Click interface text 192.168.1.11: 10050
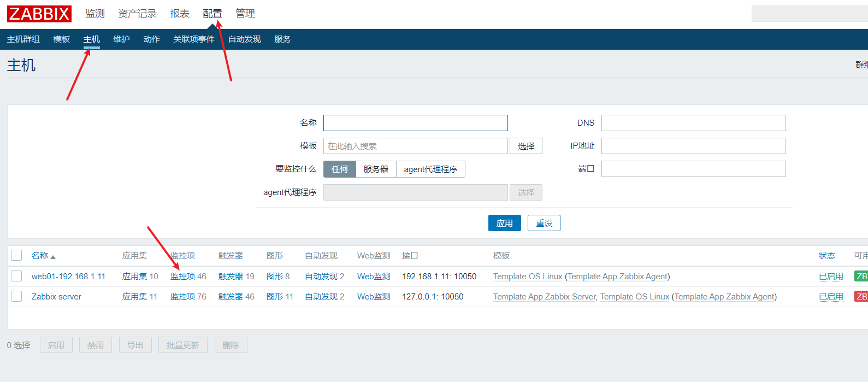This screenshot has height=382, width=868. pos(439,277)
